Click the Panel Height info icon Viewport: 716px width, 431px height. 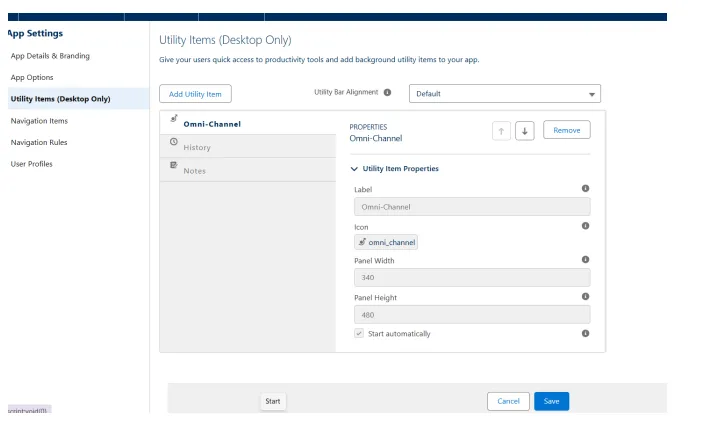click(x=585, y=296)
